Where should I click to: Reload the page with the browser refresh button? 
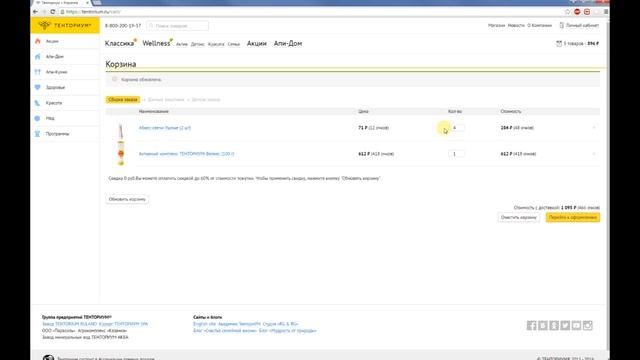(x=53, y=12)
